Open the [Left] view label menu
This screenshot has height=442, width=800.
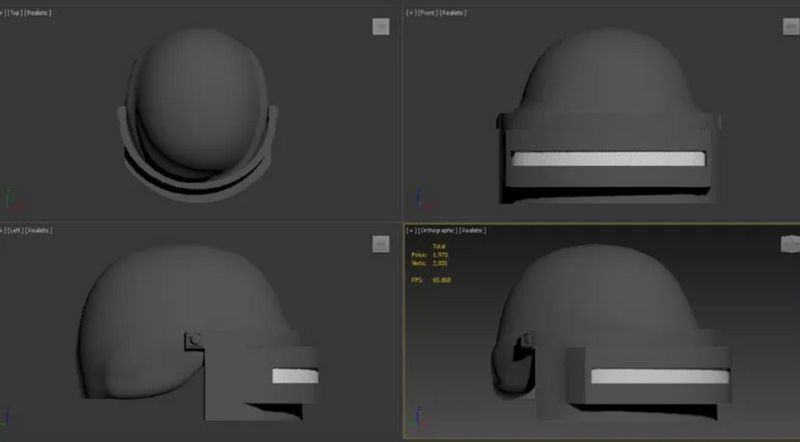click(15, 231)
